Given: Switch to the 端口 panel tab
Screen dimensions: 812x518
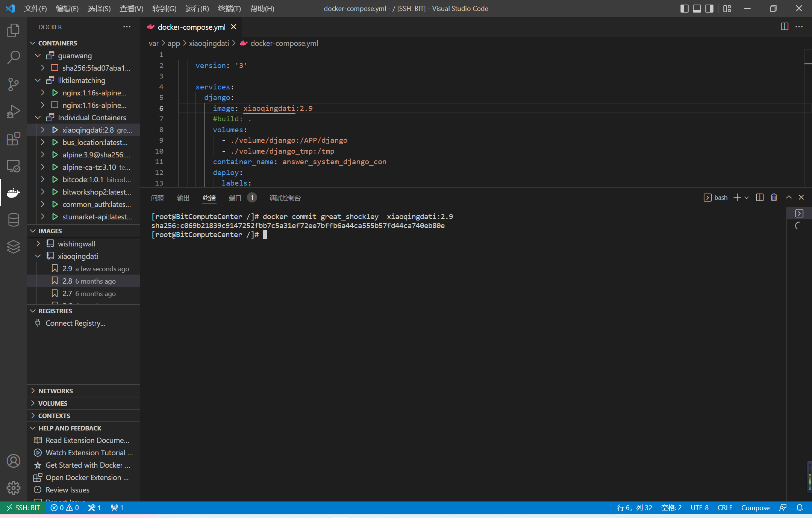Looking at the screenshot, I should click(x=235, y=198).
